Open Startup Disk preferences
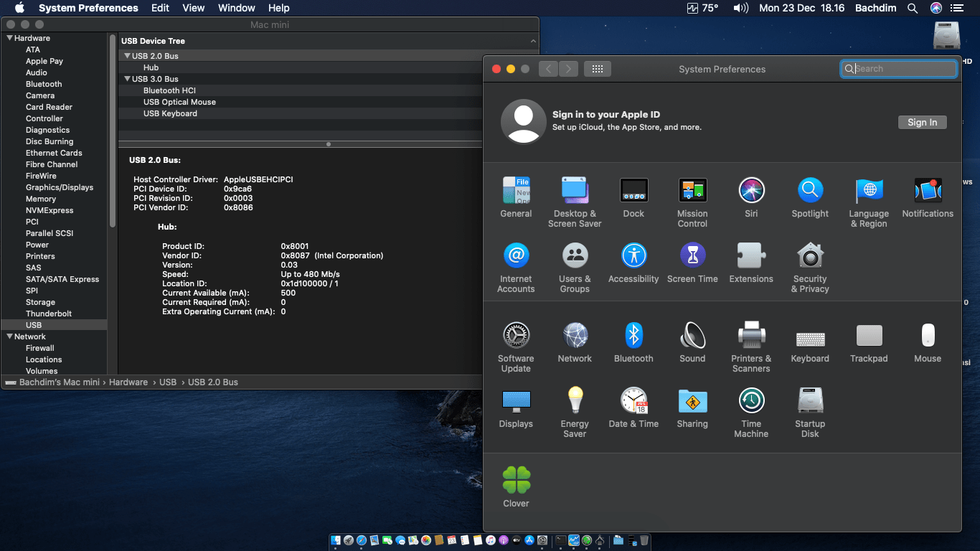Screen dimensions: 980x551 click(810, 401)
